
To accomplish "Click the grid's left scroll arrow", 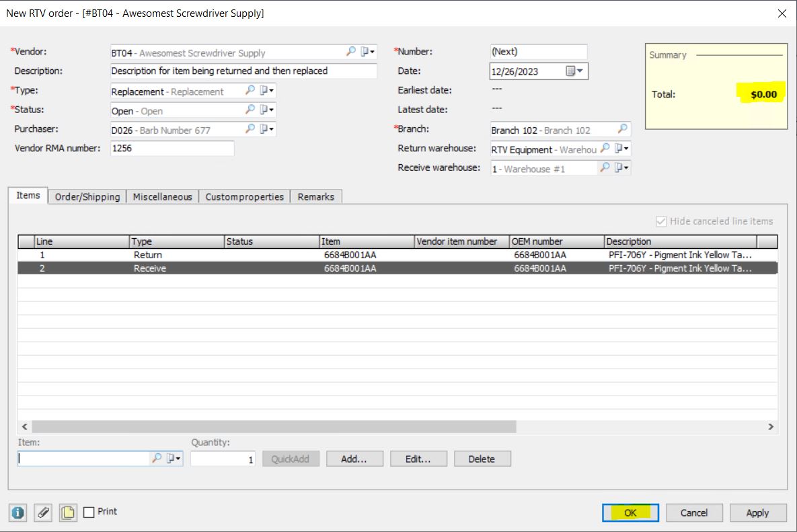I will (24, 426).
